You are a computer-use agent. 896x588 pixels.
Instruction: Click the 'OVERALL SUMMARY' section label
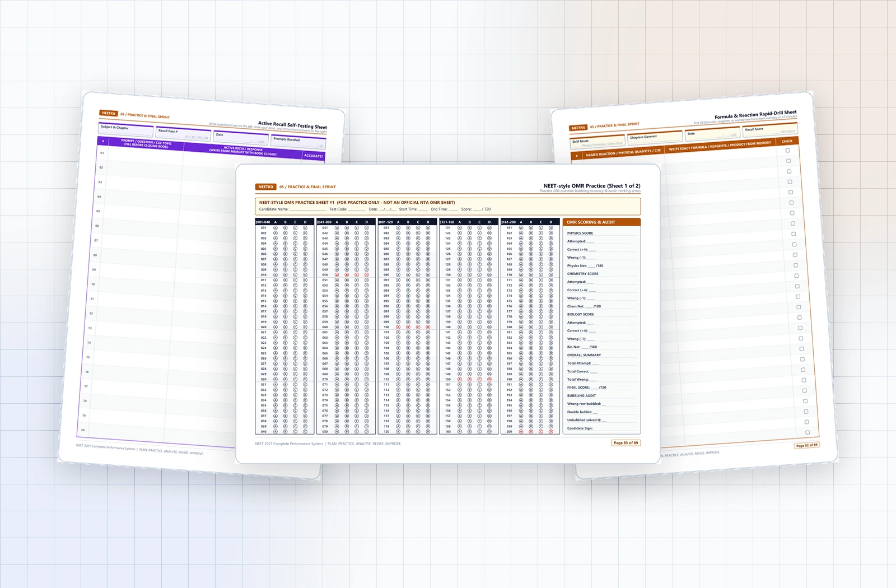(584, 355)
